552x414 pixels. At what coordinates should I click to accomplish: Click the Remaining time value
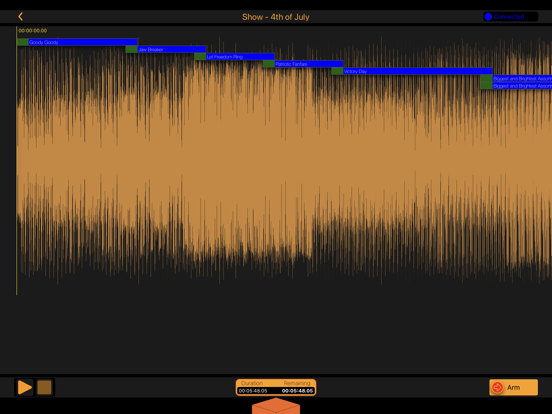[x=297, y=391]
